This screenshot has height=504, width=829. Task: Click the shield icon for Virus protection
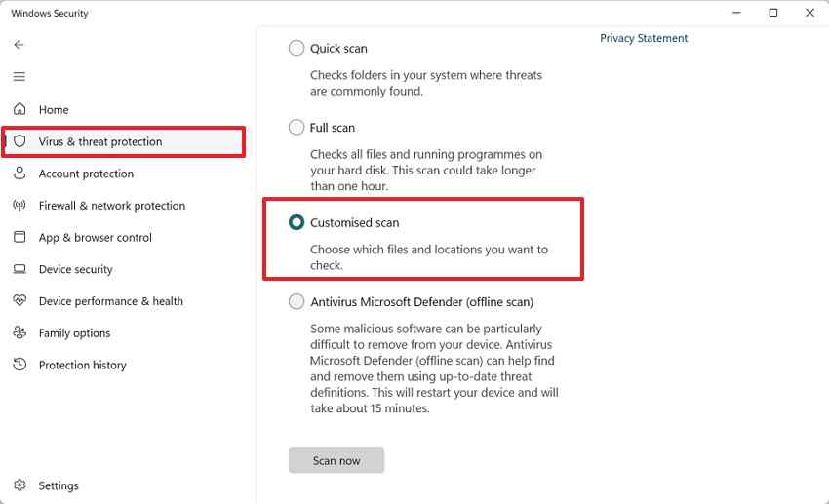click(20, 141)
